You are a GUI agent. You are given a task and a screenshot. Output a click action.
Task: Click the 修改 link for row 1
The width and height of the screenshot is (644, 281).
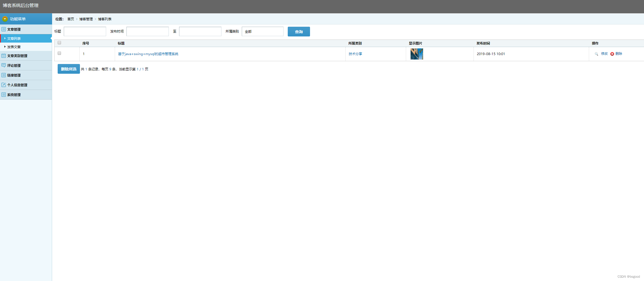[604, 54]
